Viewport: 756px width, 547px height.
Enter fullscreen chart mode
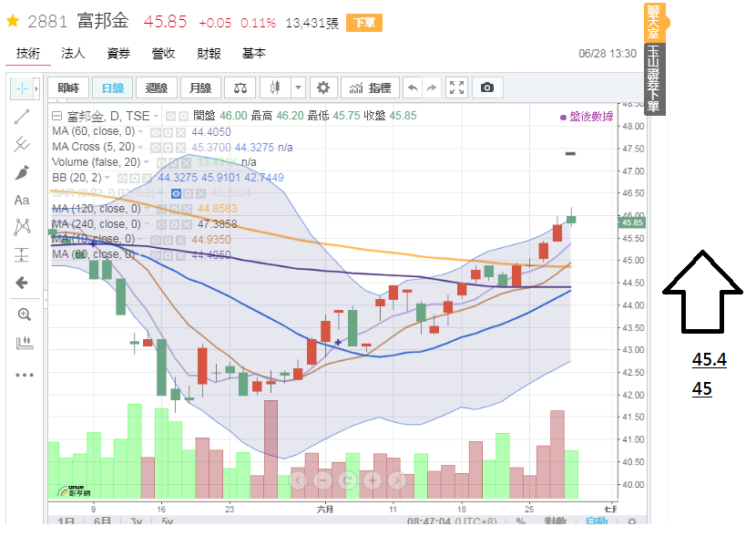click(456, 88)
